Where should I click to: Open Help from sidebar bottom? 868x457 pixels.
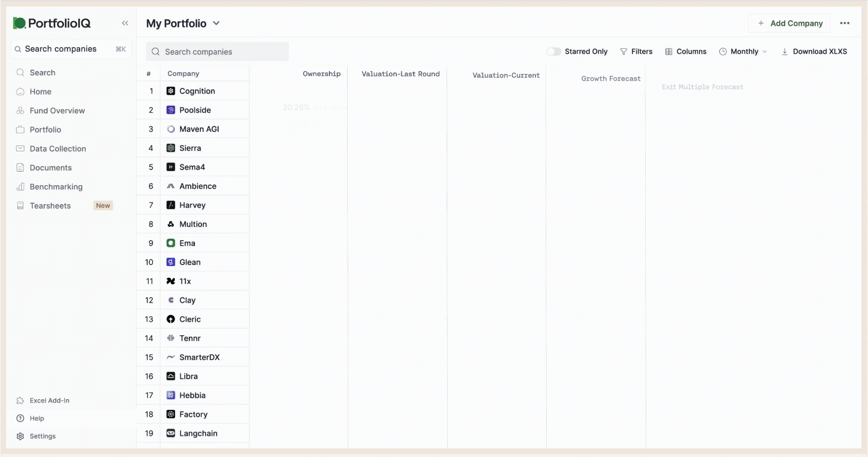(37, 418)
